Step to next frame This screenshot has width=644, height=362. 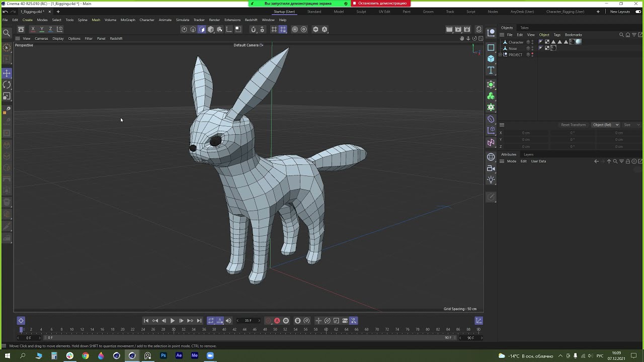[x=181, y=321]
